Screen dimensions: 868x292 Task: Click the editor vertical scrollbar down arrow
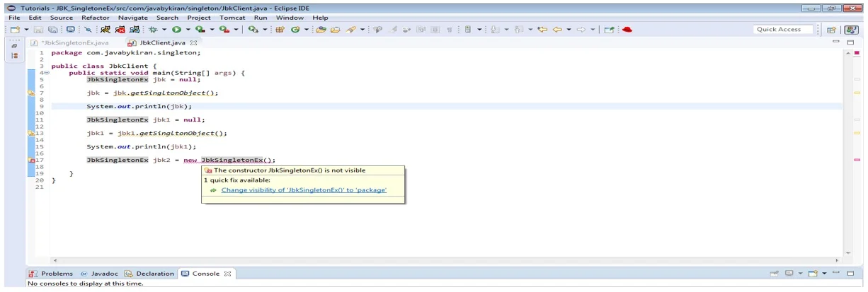848,252
